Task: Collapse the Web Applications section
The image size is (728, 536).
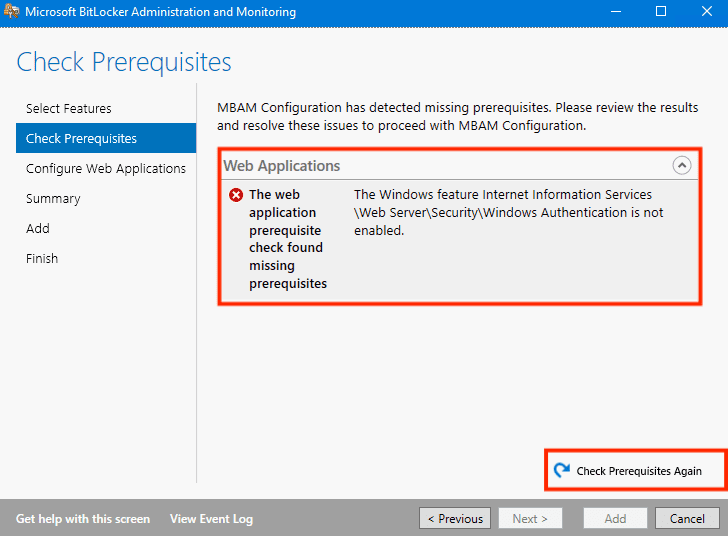Action: pos(682,165)
